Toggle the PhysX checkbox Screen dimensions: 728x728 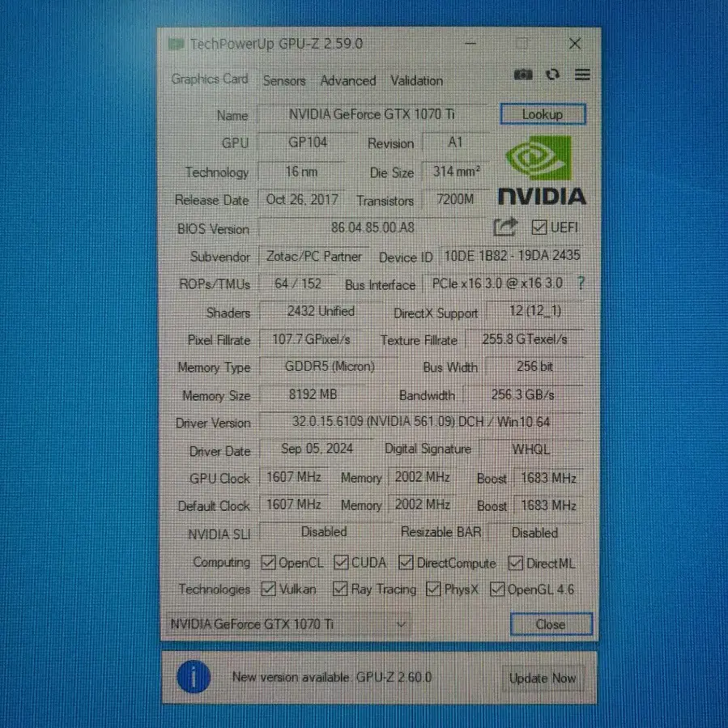click(x=433, y=589)
